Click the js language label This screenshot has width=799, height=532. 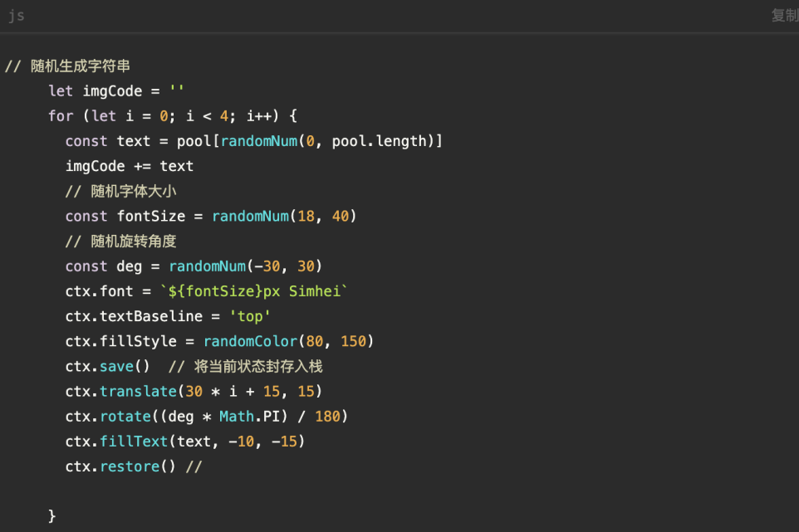tap(17, 16)
